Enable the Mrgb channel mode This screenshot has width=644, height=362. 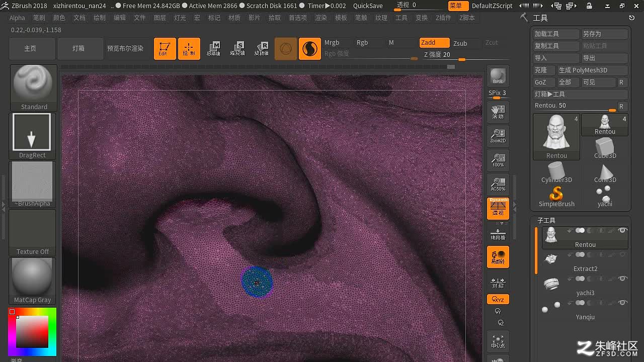[337, 43]
